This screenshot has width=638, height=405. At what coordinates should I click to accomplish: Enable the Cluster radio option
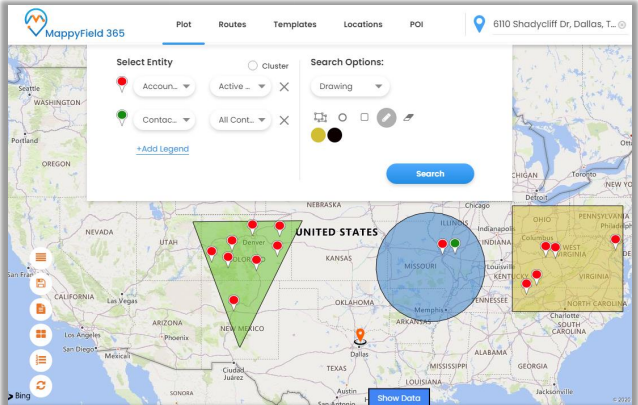(252, 66)
